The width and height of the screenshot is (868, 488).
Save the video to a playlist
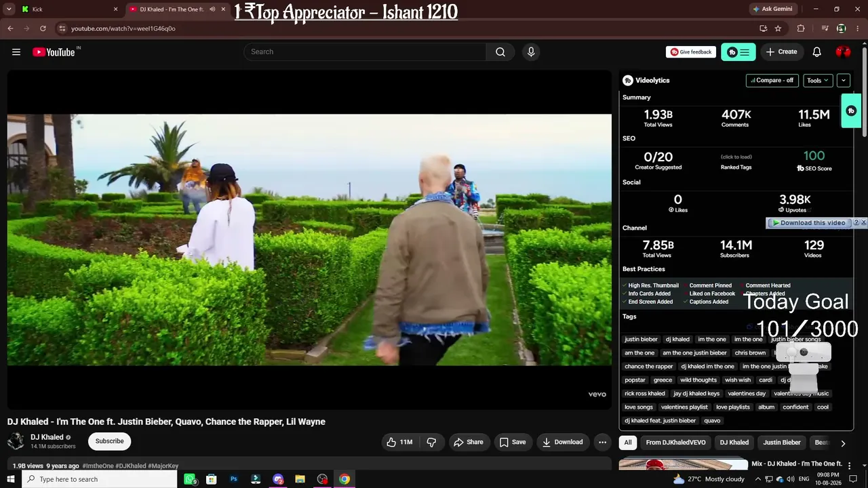[513, 442]
